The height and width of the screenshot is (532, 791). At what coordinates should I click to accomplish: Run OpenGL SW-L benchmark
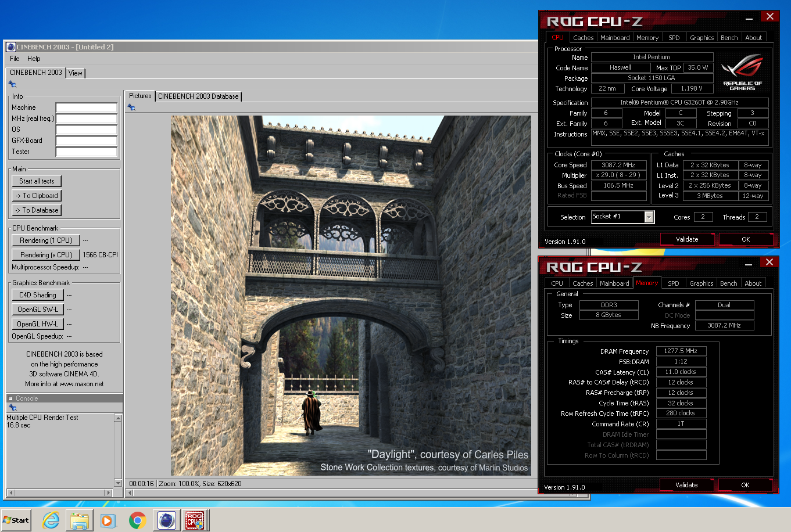tap(38, 310)
